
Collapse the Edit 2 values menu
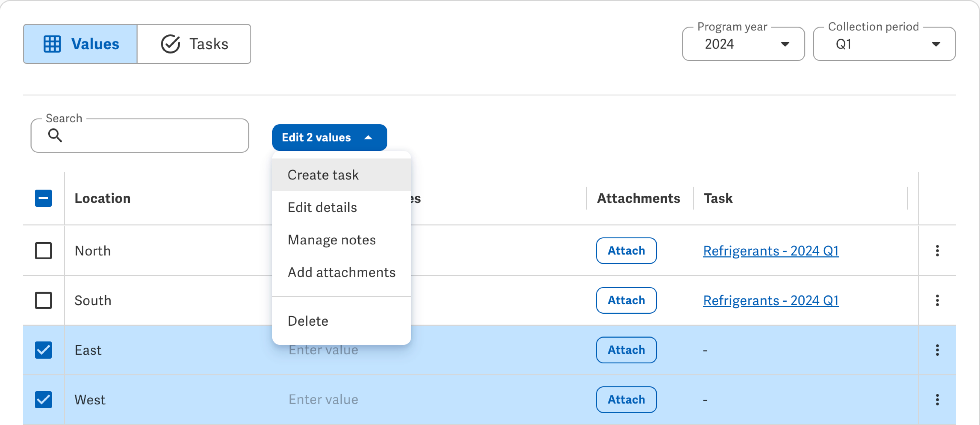[330, 137]
